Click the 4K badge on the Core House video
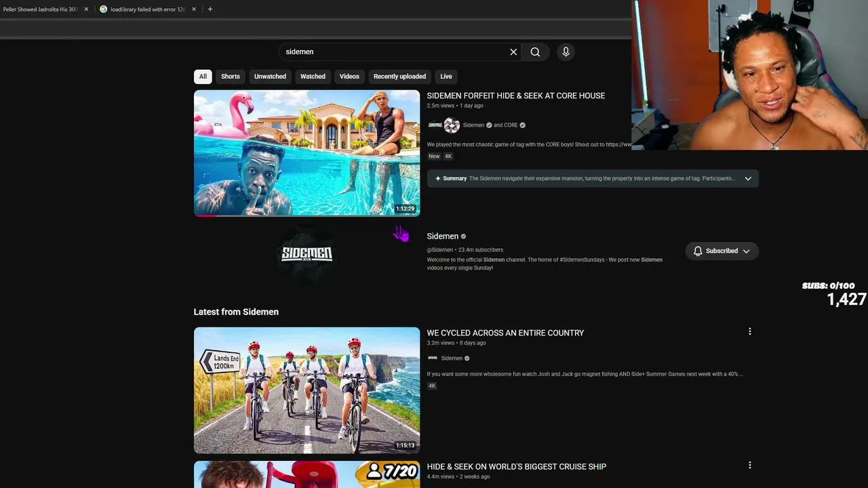Screen dimensions: 868x488 coord(448,156)
